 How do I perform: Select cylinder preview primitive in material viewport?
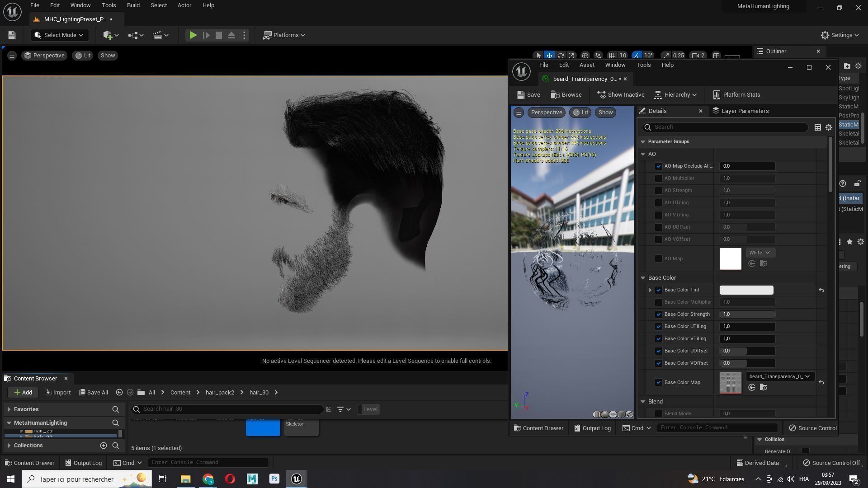point(597,414)
